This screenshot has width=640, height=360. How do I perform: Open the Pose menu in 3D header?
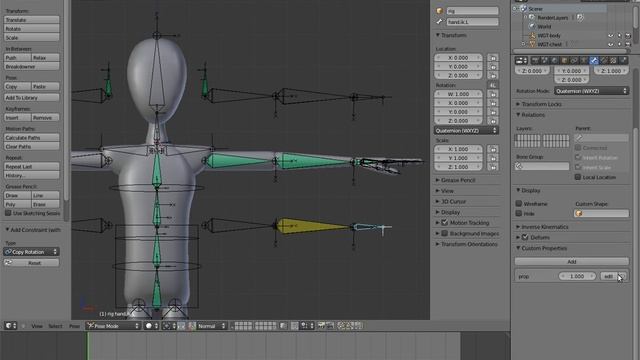coord(74,326)
